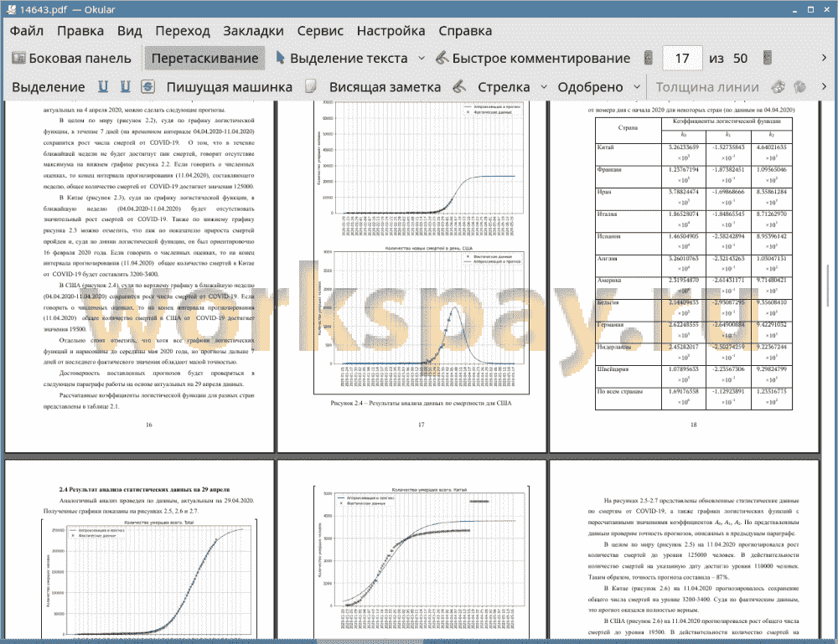The width and height of the screenshot is (838, 644).
Task: Open the Файл menu
Action: coord(26,31)
